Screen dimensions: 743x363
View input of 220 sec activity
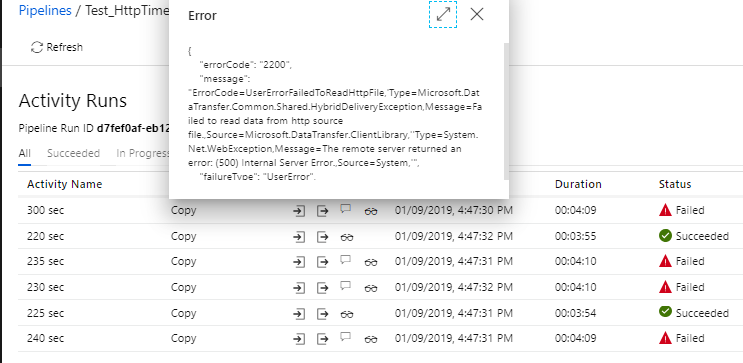click(x=299, y=236)
